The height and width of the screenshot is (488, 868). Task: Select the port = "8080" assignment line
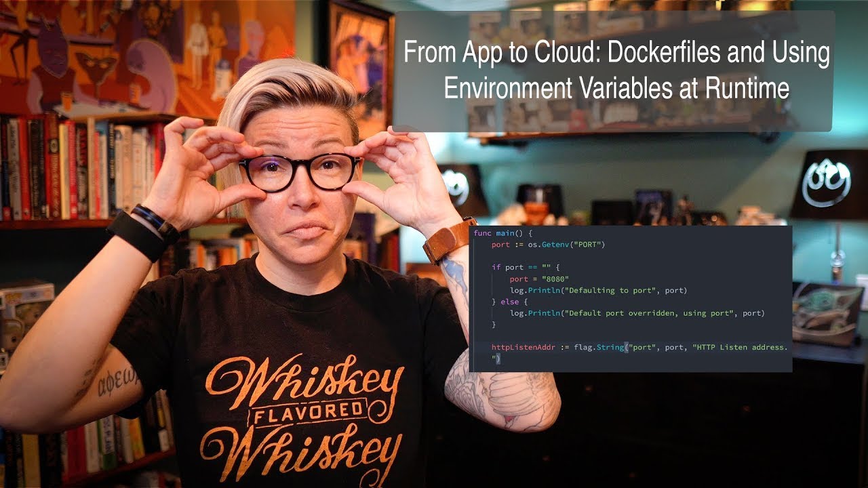click(539, 279)
